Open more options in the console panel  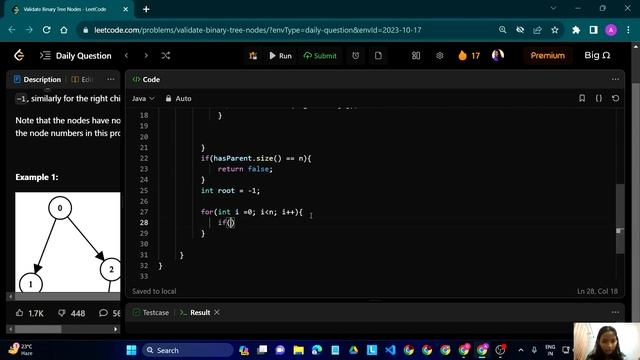[615, 312]
